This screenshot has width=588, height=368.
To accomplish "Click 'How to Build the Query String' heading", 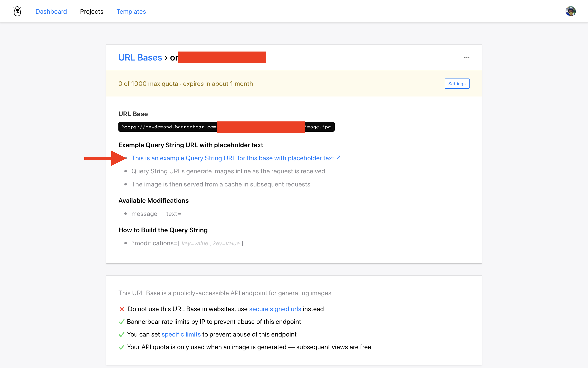I will pos(163,230).
